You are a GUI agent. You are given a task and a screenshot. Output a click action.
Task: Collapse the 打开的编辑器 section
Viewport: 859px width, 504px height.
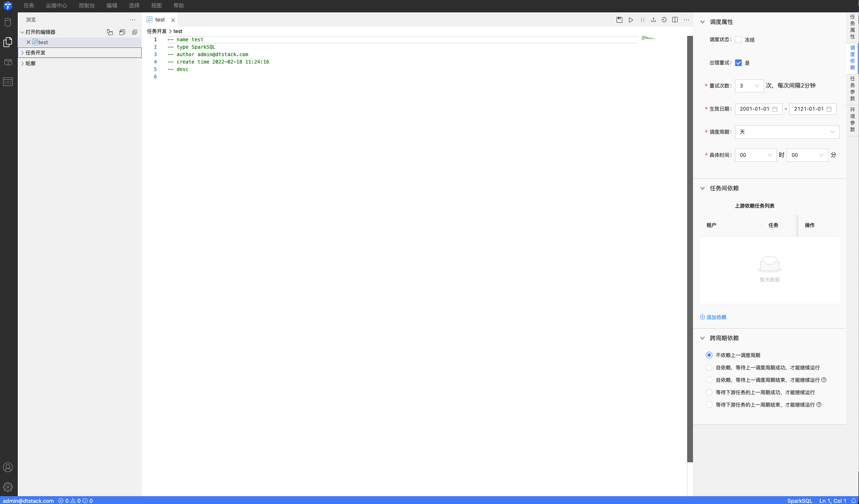tap(22, 32)
